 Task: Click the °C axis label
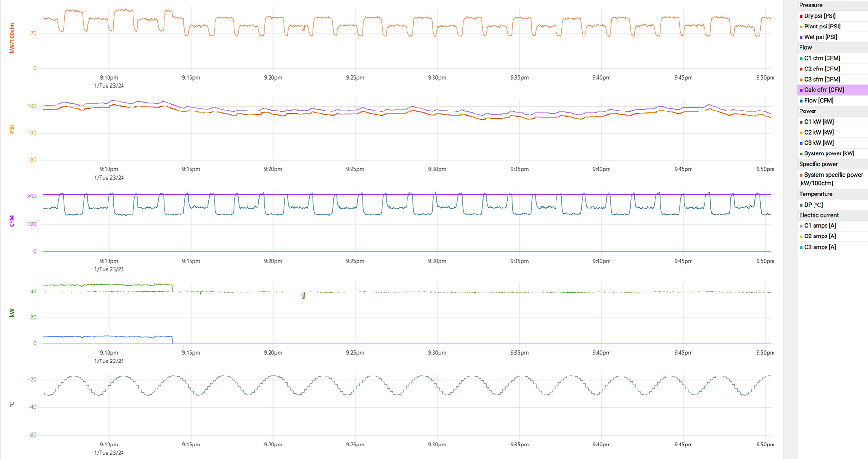[12, 404]
